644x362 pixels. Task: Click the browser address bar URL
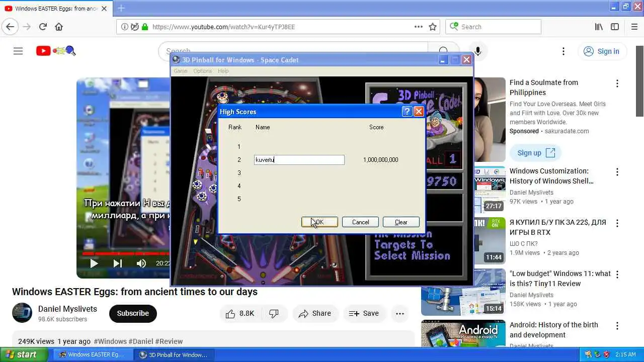(x=224, y=27)
